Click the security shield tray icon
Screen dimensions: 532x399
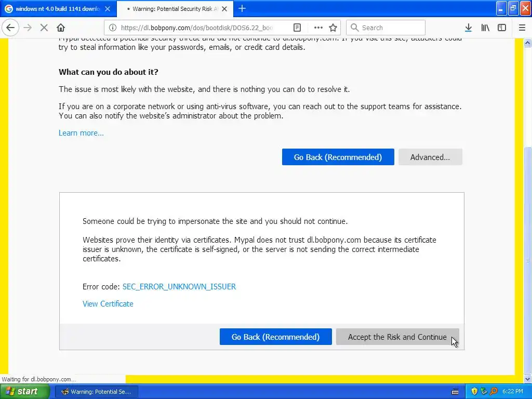coord(474,392)
